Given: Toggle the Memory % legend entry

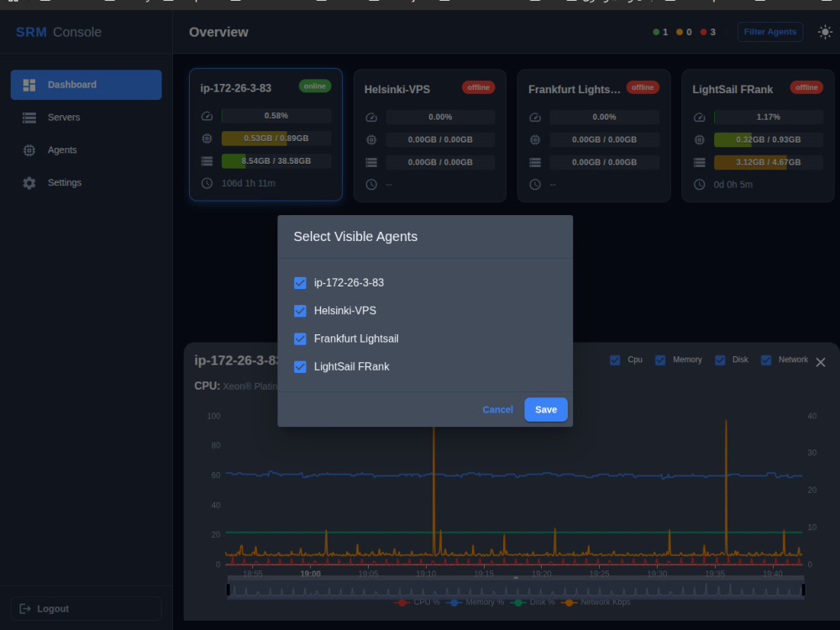Looking at the screenshot, I should 475,602.
